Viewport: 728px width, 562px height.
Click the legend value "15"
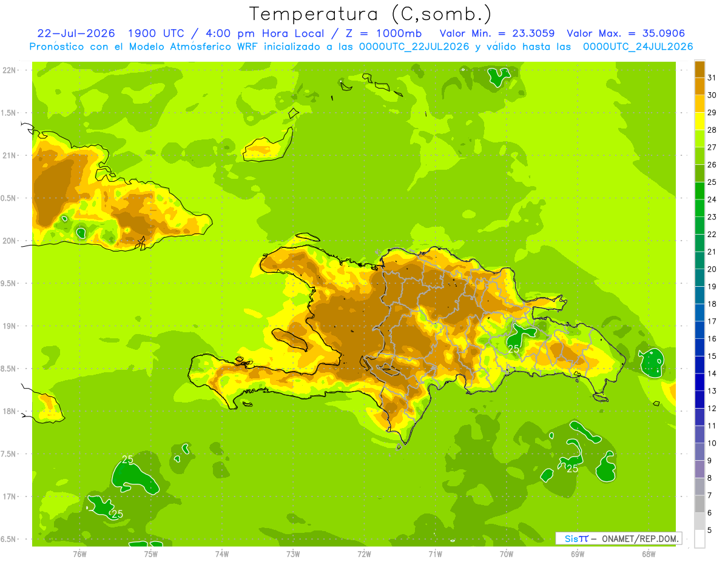[712, 356]
